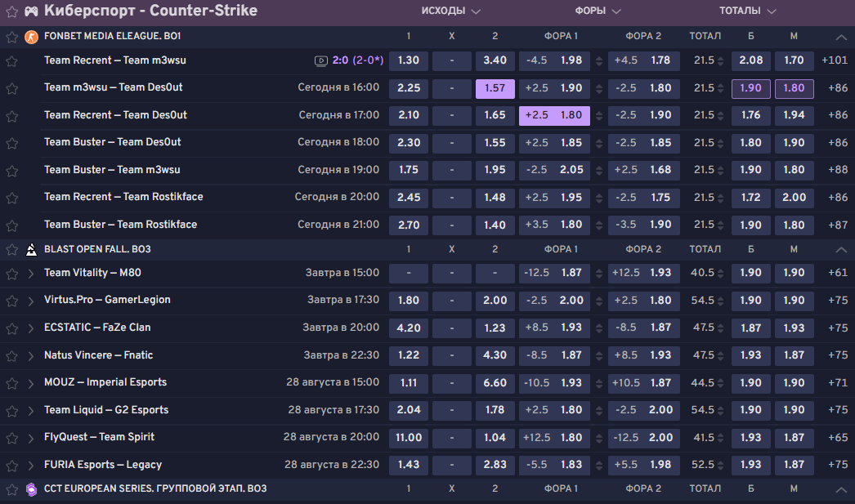Star the FONBET MEDIA ELEAGUE league header
Image resolution: width=855 pixels, height=504 pixels.
11,38
